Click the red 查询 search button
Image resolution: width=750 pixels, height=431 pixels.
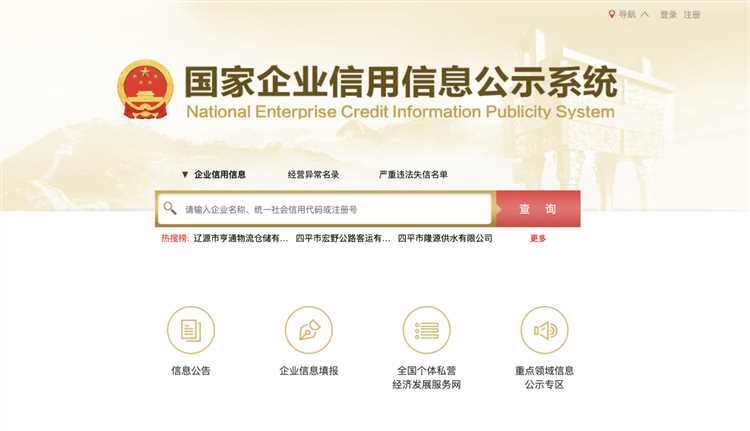point(538,209)
